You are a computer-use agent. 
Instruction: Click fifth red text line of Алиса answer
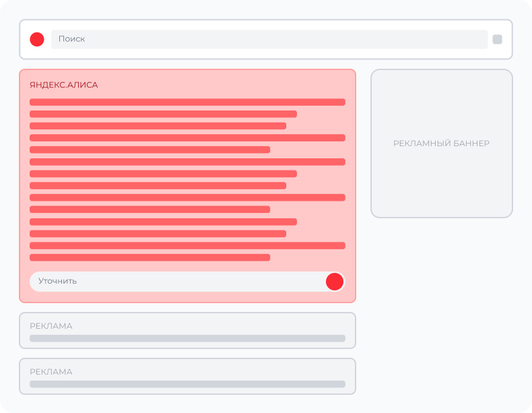click(x=149, y=150)
